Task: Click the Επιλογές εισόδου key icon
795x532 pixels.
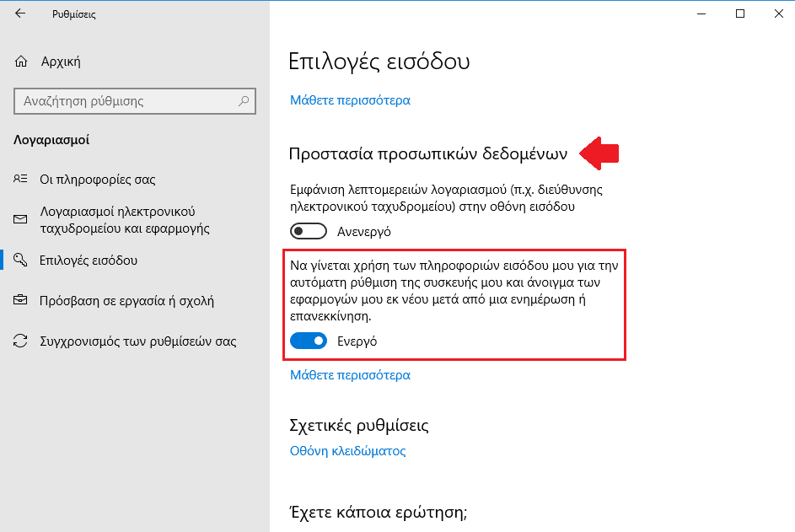Action: [20, 260]
